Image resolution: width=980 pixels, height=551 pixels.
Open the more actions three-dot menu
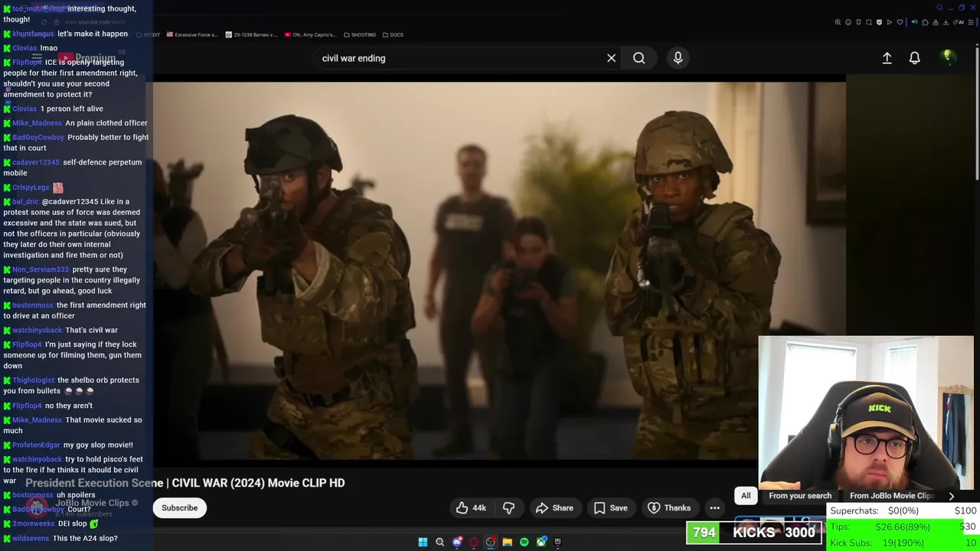[714, 508]
